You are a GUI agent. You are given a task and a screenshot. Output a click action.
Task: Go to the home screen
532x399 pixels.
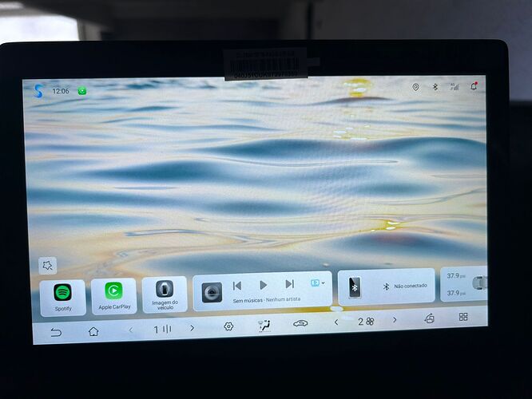(x=93, y=331)
